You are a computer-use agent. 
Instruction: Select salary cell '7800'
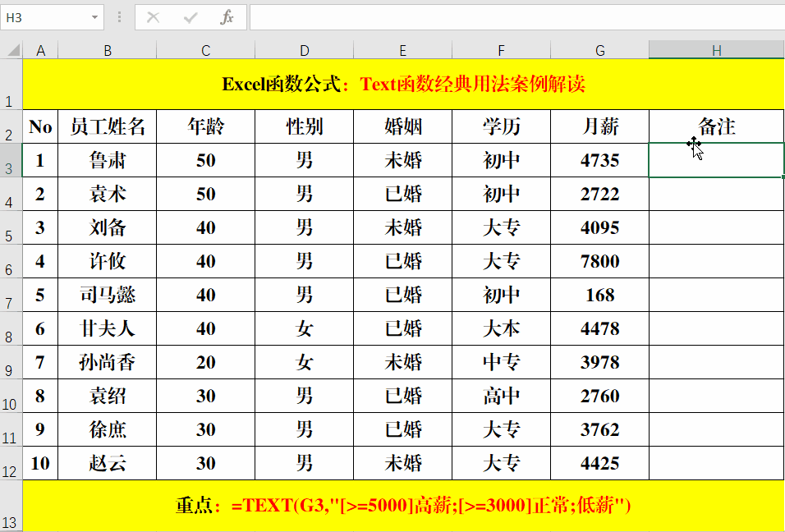(x=599, y=261)
